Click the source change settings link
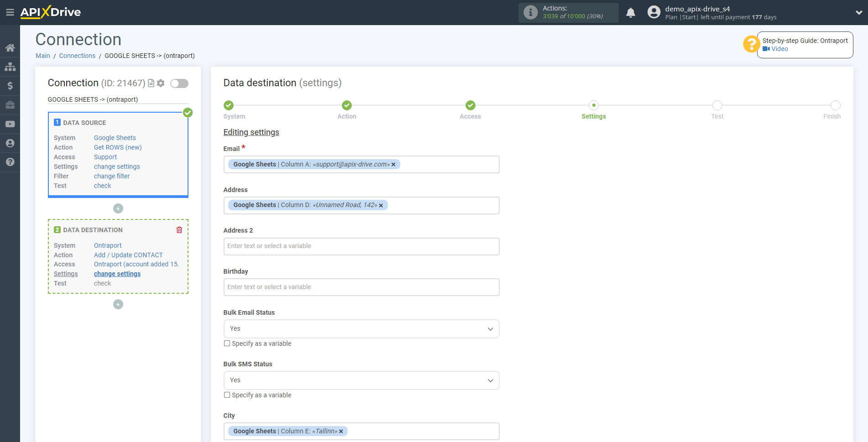Screen dimensions: 868x442 117,166
